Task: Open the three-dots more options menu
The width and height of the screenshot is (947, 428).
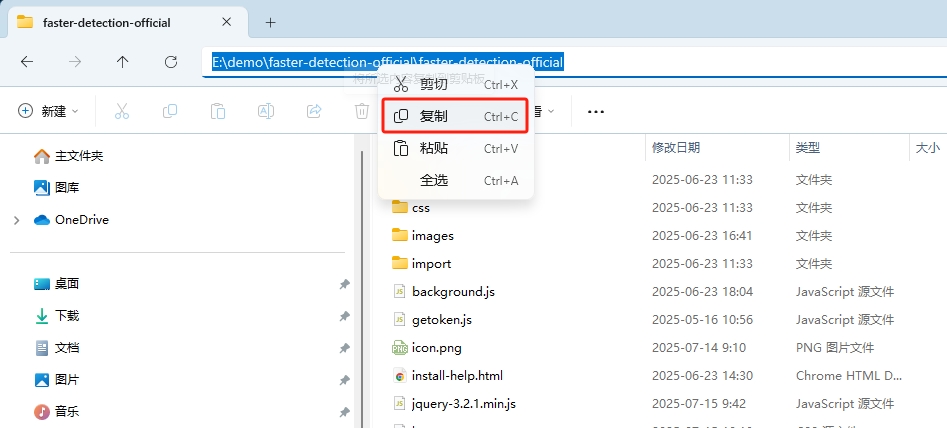Action: point(596,111)
